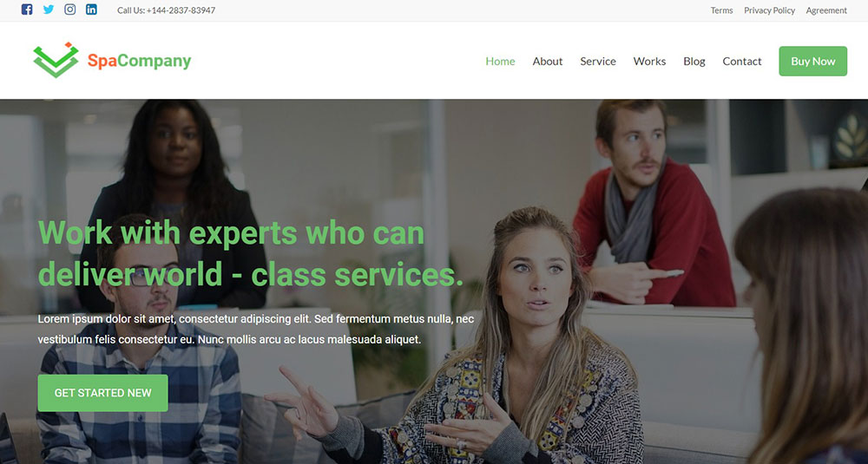Open the Instagram icon

(69, 10)
